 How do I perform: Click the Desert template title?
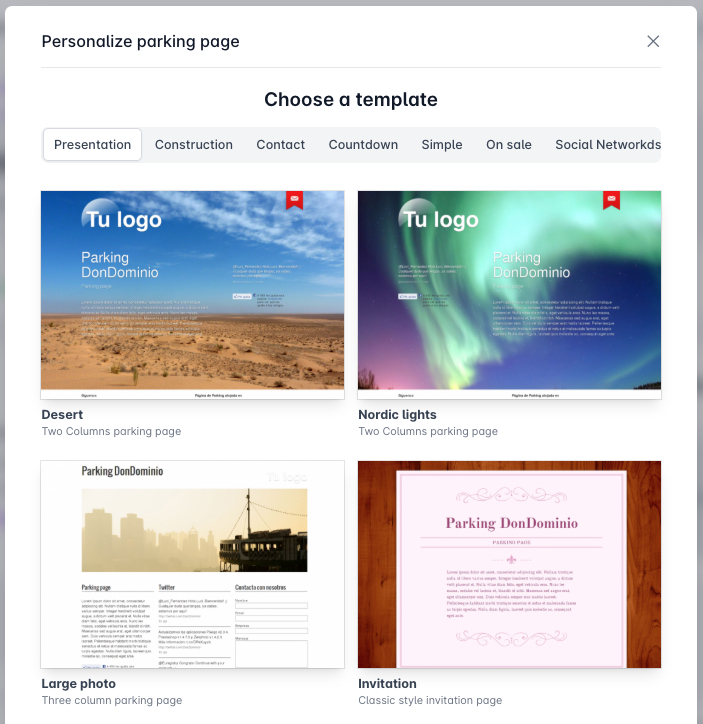click(x=62, y=415)
